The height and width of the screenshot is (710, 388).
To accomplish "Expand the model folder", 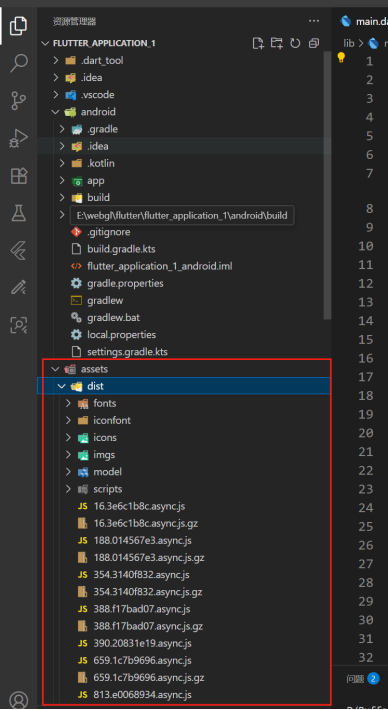I will click(68, 472).
